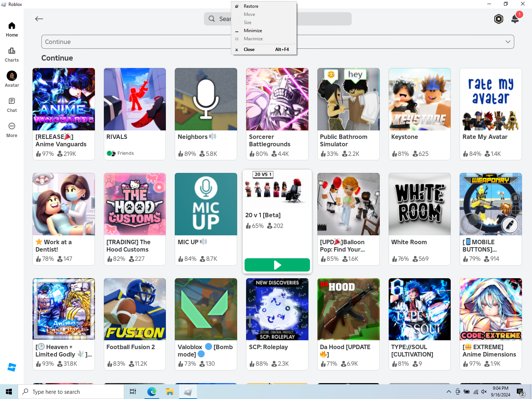Viewport: 532px width, 399px height.
Task: Click the Roblox Studio icon in the sidebar
Action: tap(12, 367)
